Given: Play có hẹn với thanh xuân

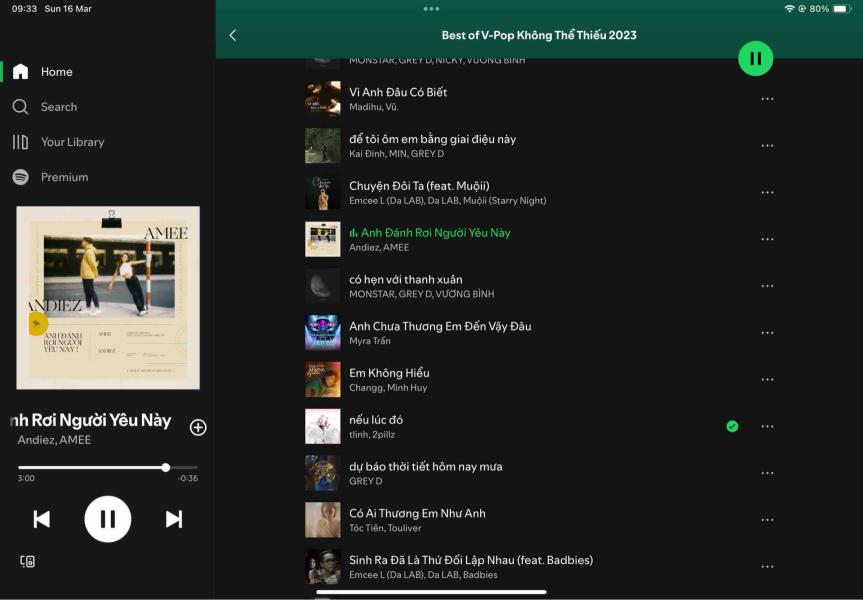Looking at the screenshot, I should click(406, 280).
